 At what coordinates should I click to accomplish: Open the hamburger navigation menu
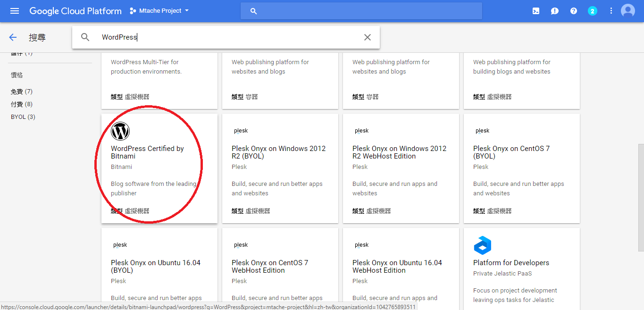[x=15, y=11]
